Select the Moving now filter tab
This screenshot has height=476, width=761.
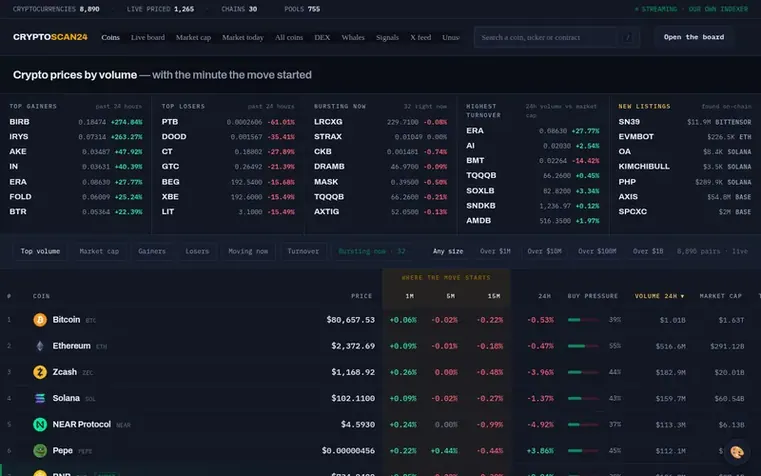(248, 251)
